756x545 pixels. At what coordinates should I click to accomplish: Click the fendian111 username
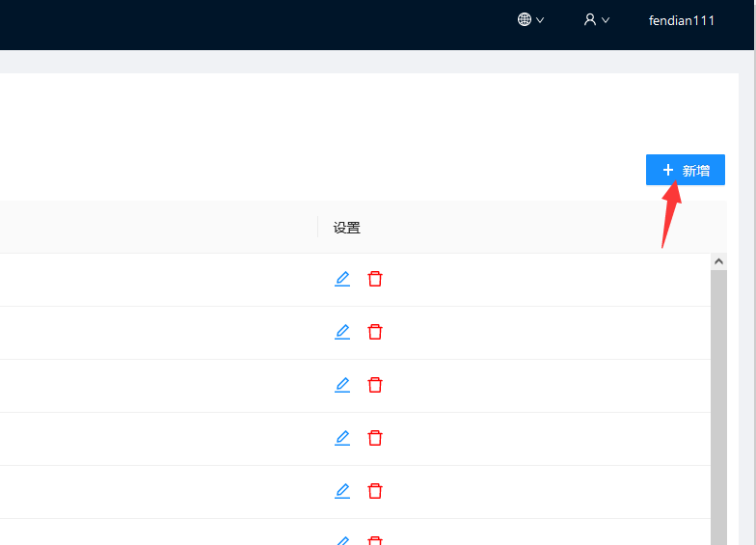681,21
